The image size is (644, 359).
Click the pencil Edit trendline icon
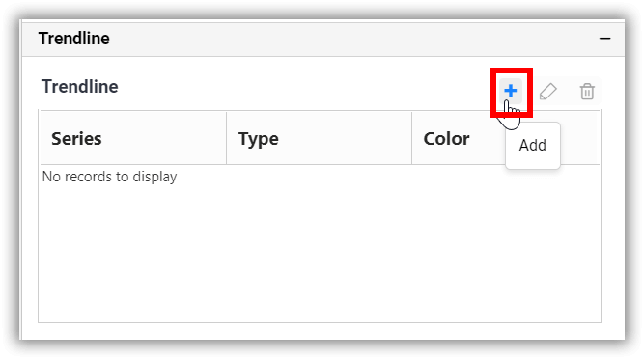548,91
